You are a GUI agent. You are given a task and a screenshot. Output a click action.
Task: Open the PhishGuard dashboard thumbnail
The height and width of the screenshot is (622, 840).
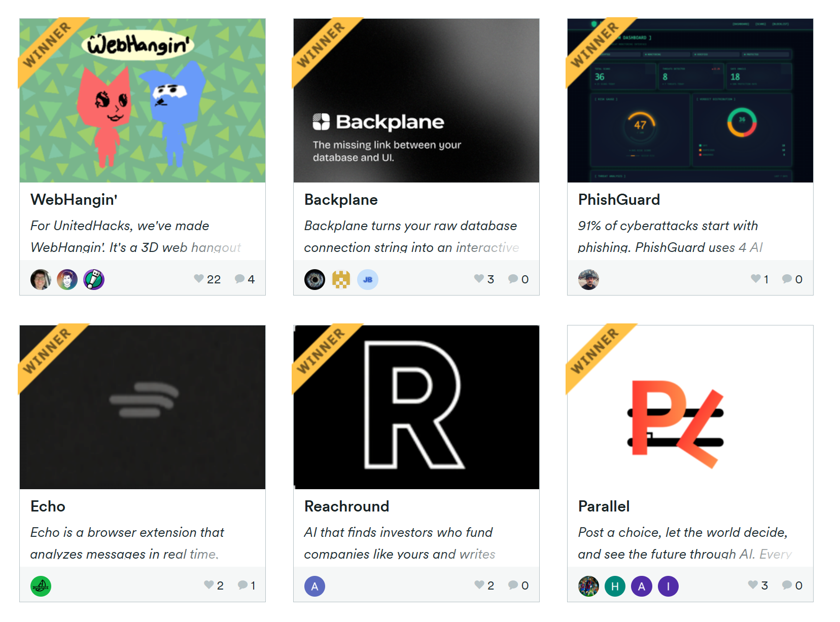tap(690, 100)
